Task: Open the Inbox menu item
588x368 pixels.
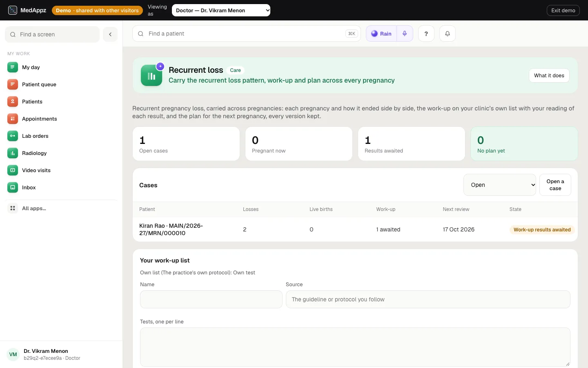Action: pos(61,187)
